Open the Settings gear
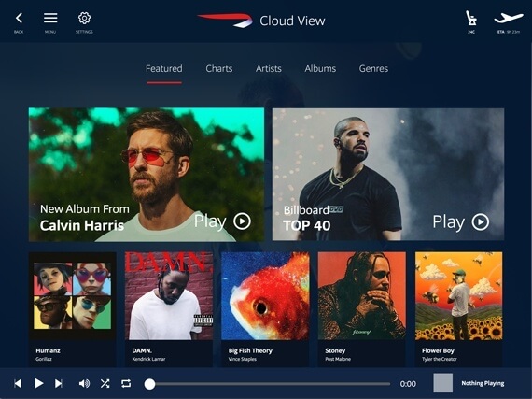 pos(84,18)
